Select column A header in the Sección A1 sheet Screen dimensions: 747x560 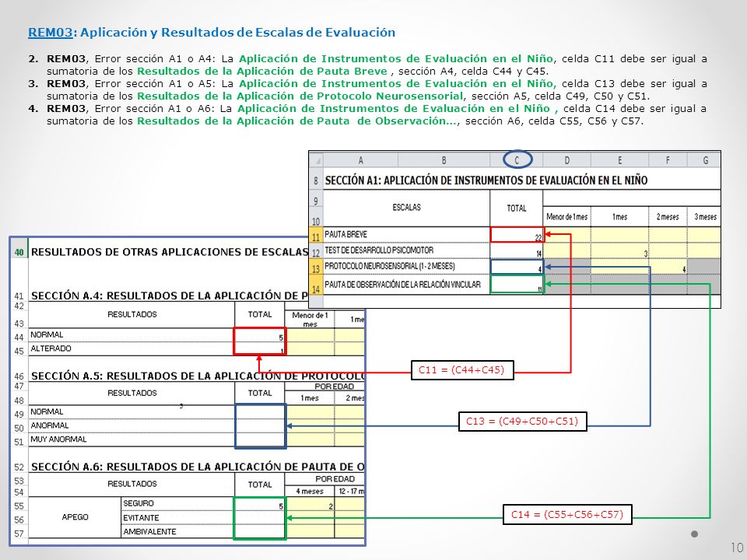360,160
